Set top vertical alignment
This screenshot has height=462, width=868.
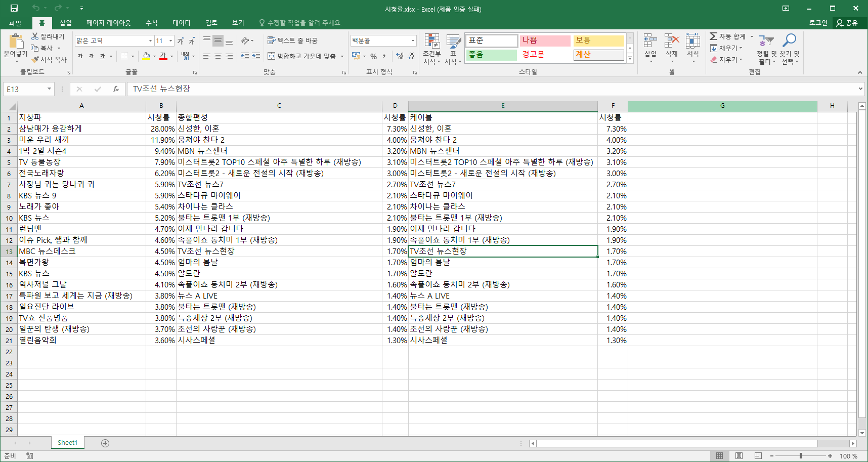tap(206, 40)
